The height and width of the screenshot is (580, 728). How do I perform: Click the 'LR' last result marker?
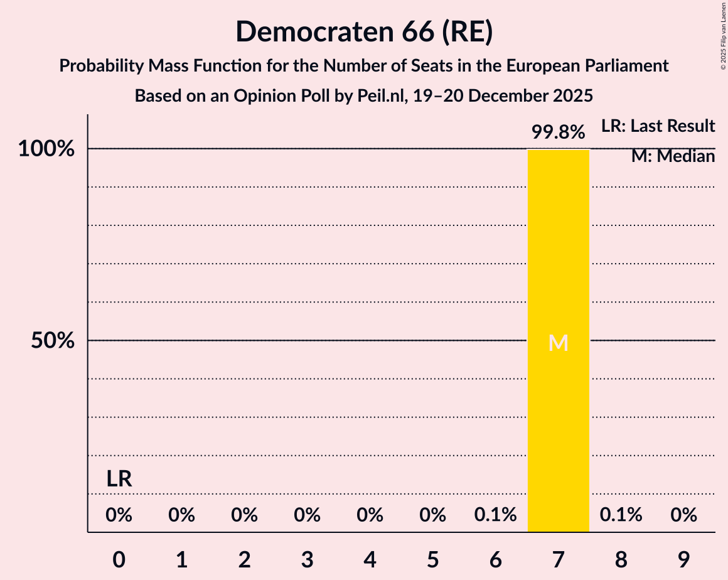tap(119, 480)
